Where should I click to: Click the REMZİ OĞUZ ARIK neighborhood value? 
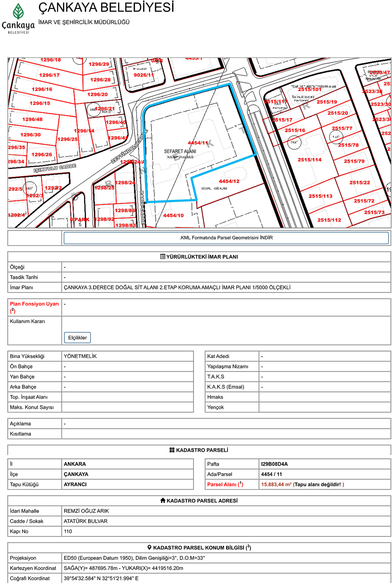click(86, 511)
